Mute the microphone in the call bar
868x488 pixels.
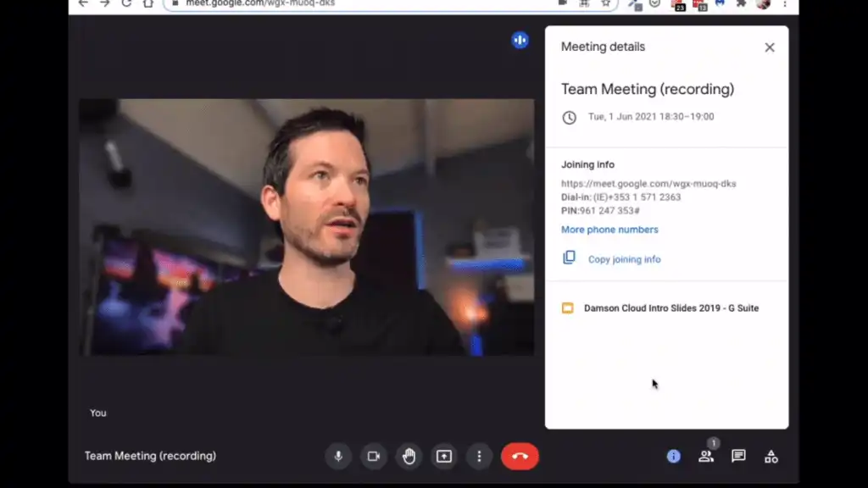[x=338, y=457]
